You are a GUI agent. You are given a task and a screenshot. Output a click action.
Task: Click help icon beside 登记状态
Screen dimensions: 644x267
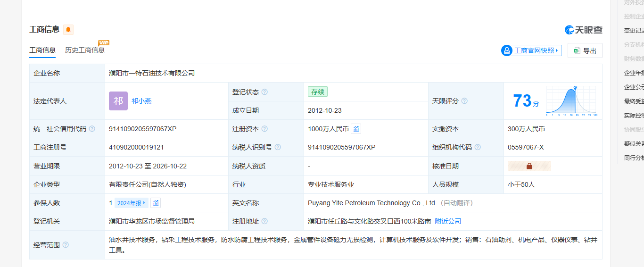[264, 92]
